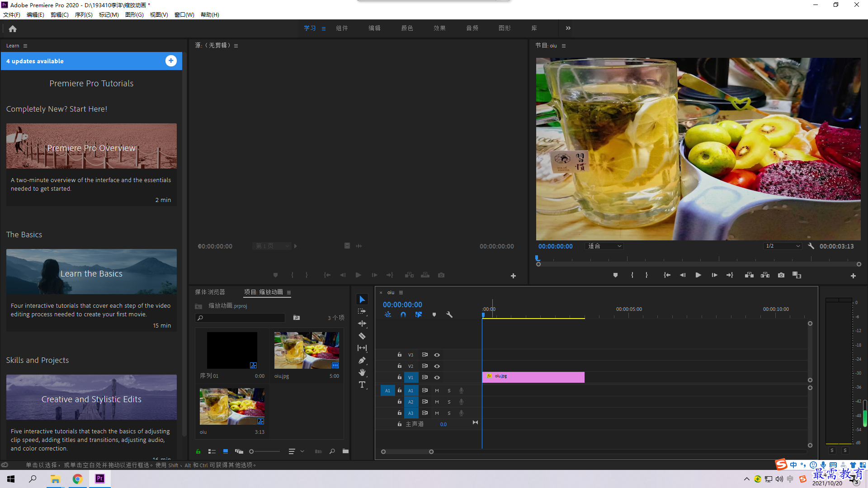This screenshot has width=868, height=488.
Task: Go to In point in program monitor
Action: [x=667, y=275]
